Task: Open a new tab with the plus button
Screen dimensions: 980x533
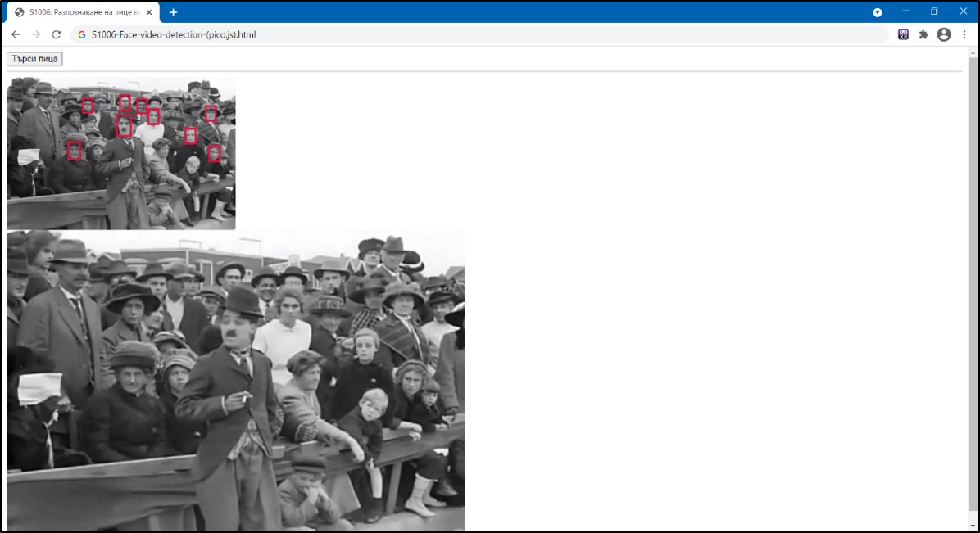Action: click(173, 12)
